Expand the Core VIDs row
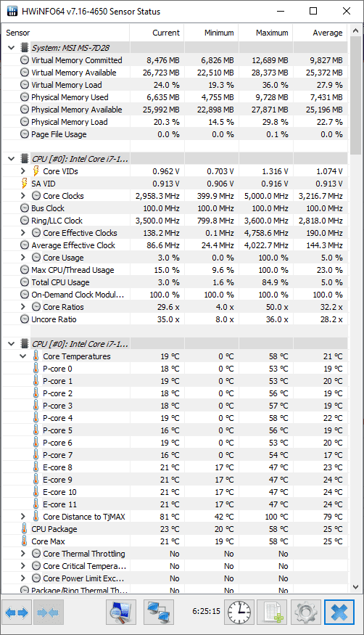This screenshot has width=364, height=635. coord(23,171)
